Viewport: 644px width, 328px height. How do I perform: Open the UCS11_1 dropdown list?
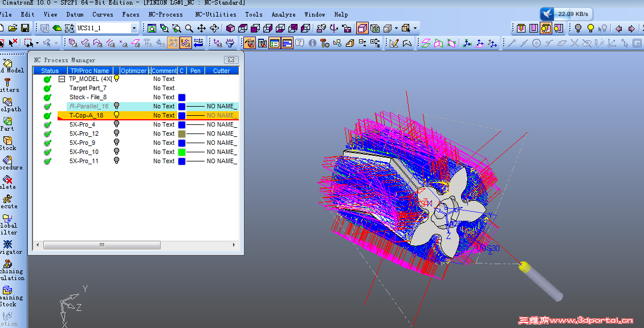[x=134, y=28]
